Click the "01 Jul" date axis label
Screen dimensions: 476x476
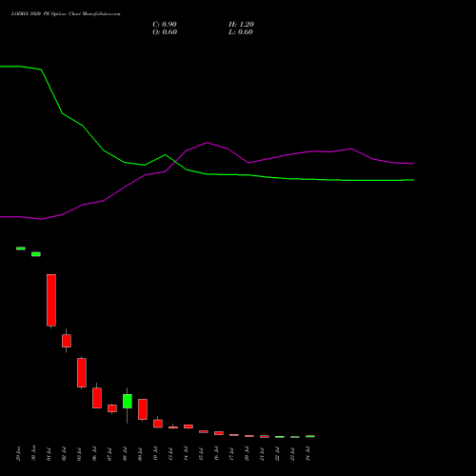point(49,454)
